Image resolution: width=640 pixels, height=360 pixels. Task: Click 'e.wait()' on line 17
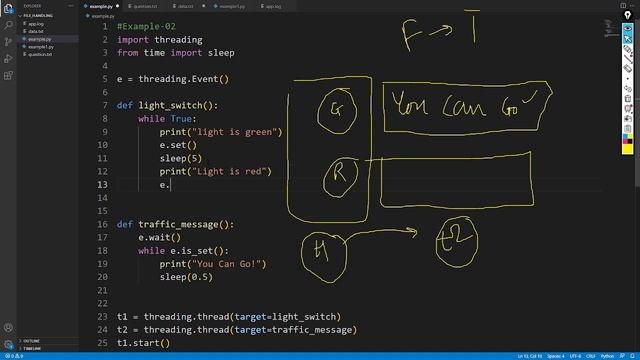(x=159, y=238)
